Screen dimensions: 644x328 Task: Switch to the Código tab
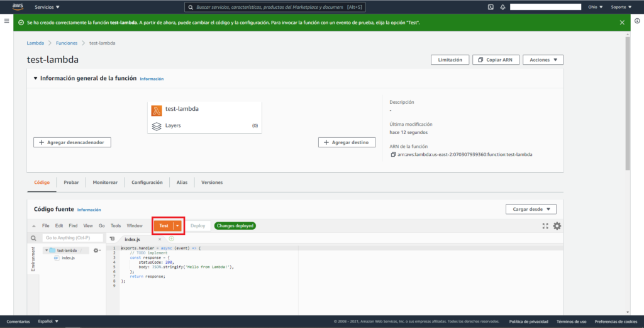(x=42, y=182)
